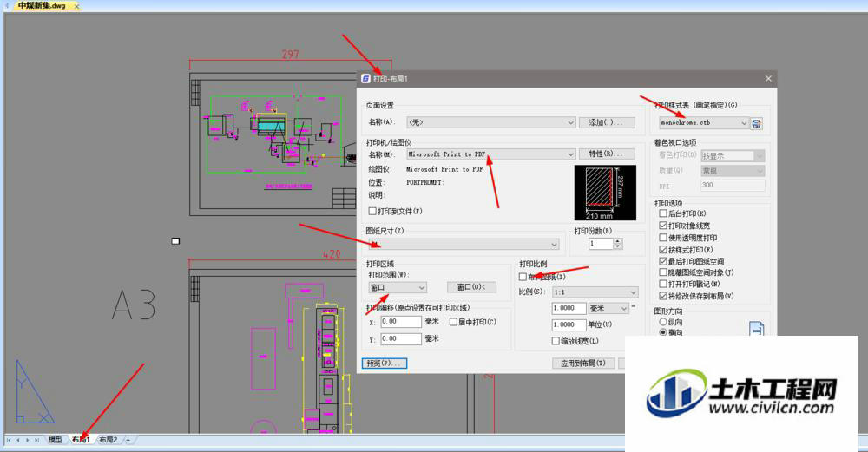Click the 打印份数 copies input field
868x452 pixels.
(x=601, y=244)
